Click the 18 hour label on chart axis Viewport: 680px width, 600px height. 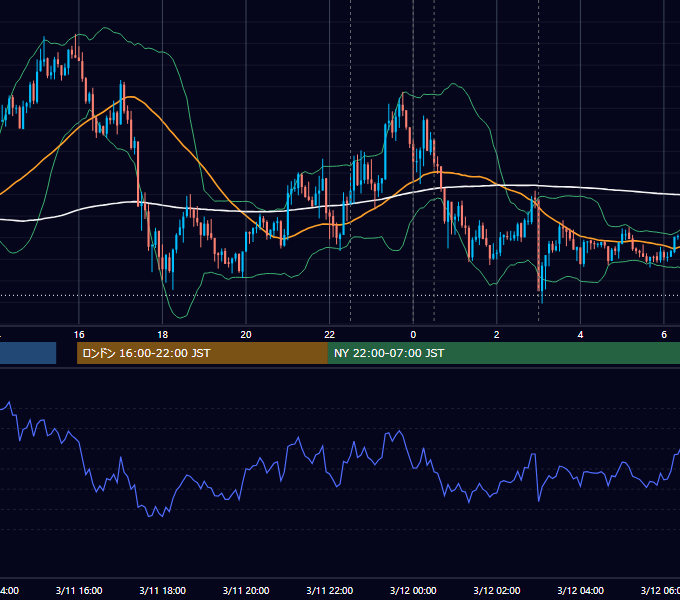click(x=163, y=335)
